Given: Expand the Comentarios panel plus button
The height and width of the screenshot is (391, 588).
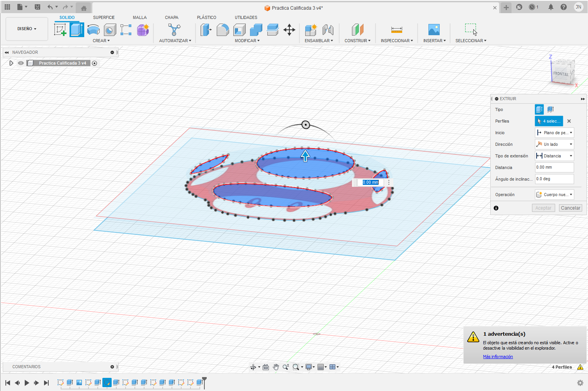Looking at the screenshot, I should [112, 367].
